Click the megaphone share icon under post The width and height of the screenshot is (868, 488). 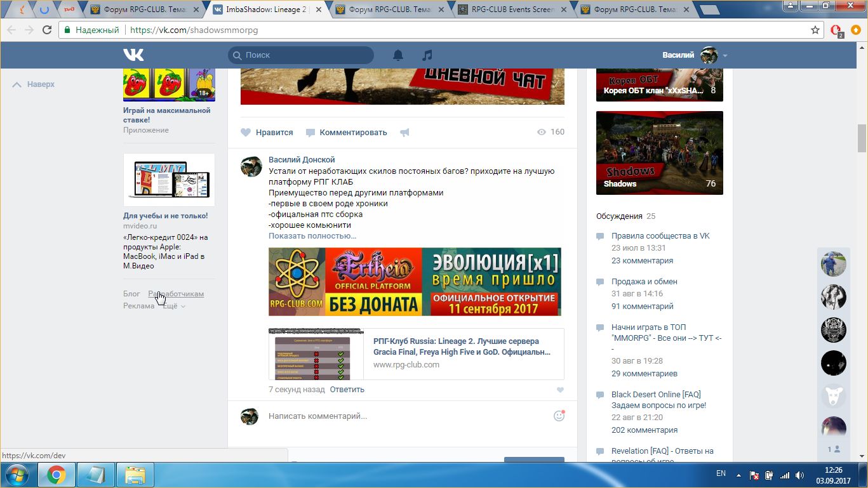[404, 133]
